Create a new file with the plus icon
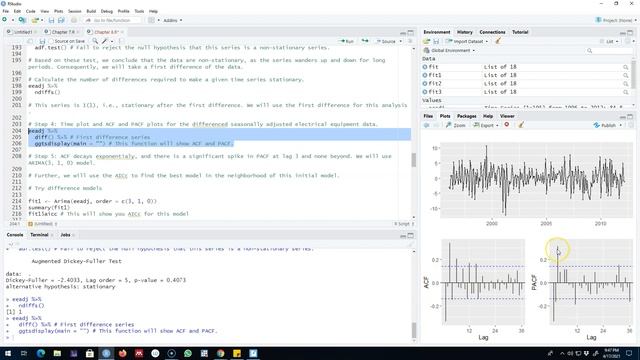Viewport: 640px width, 360px height. (x=4, y=20)
